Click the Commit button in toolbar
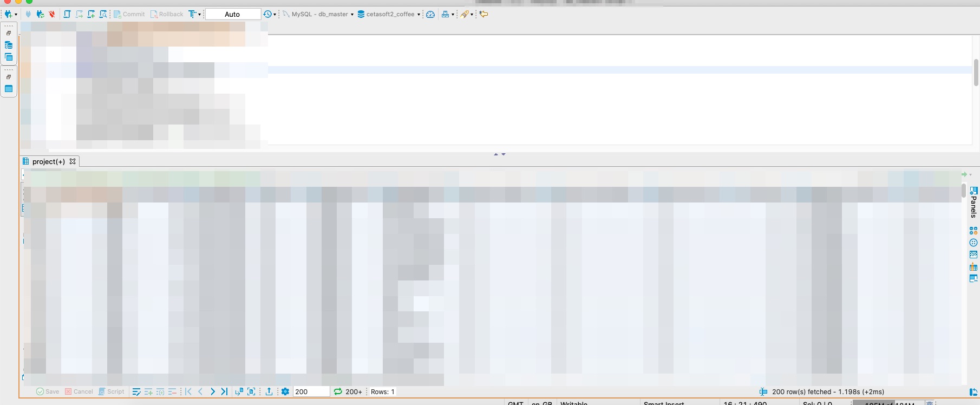 pyautogui.click(x=129, y=14)
